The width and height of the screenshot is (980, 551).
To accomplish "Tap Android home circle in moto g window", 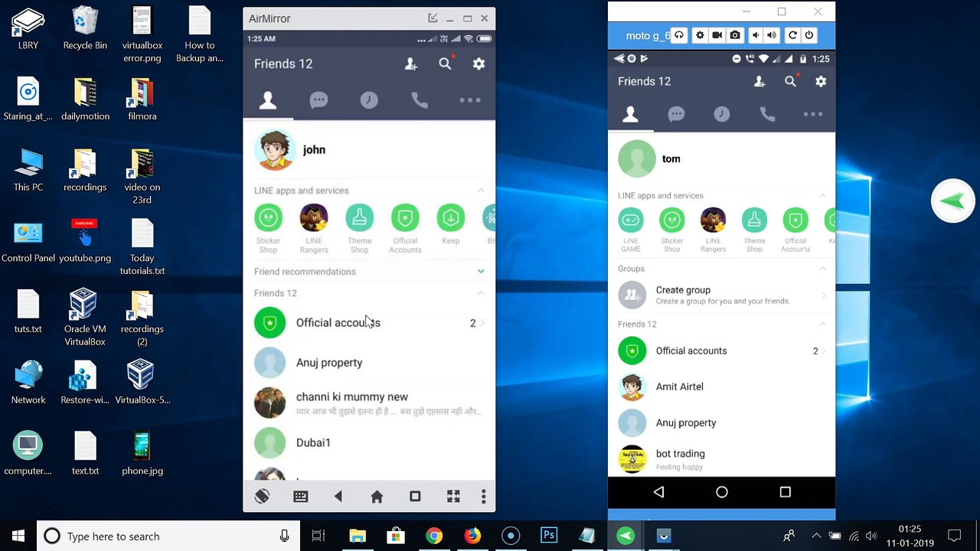I will click(x=722, y=492).
